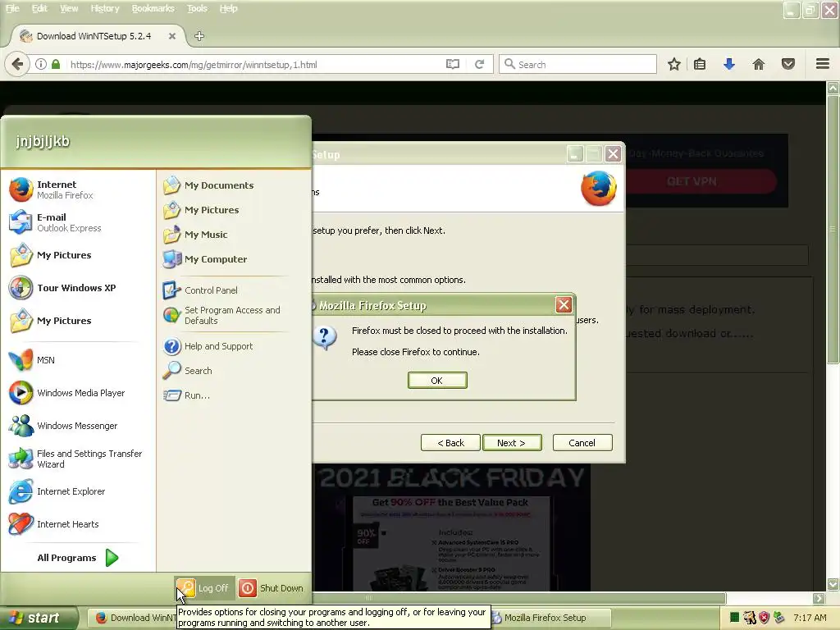Open the Tools menu

point(197,8)
